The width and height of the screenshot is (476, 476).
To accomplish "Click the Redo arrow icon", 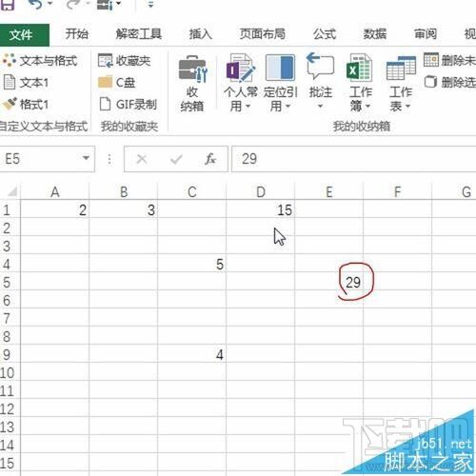I will pos(72,4).
